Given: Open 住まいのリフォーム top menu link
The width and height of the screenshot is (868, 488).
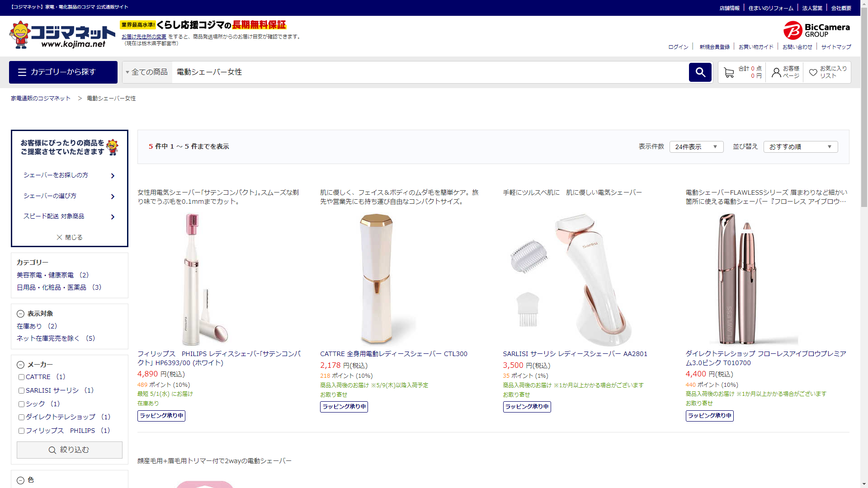Looking at the screenshot, I should coord(771,8).
